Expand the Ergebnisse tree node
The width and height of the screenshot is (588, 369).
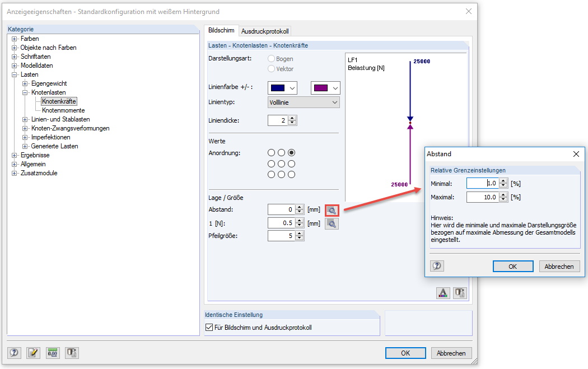pyautogui.click(x=14, y=155)
